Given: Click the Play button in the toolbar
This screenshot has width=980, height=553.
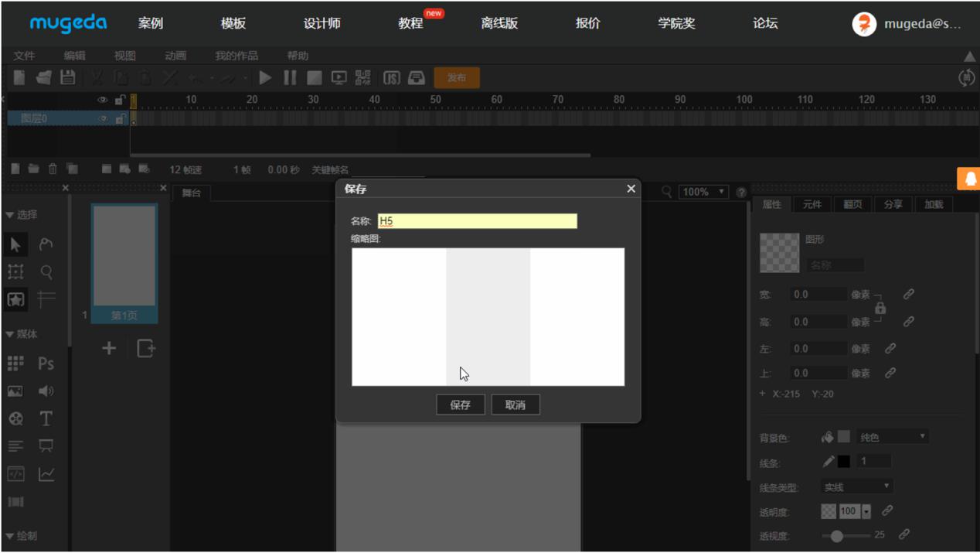Looking at the screenshot, I should (x=265, y=77).
